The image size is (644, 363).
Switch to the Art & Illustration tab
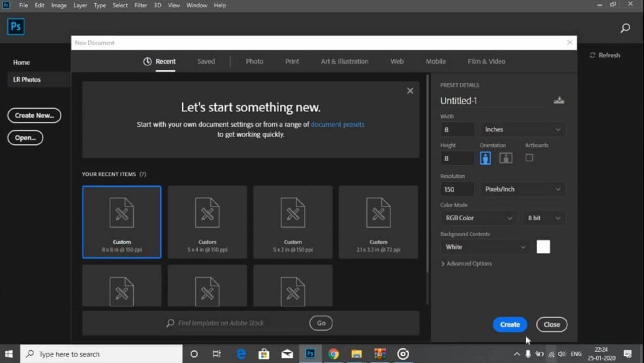pos(344,61)
